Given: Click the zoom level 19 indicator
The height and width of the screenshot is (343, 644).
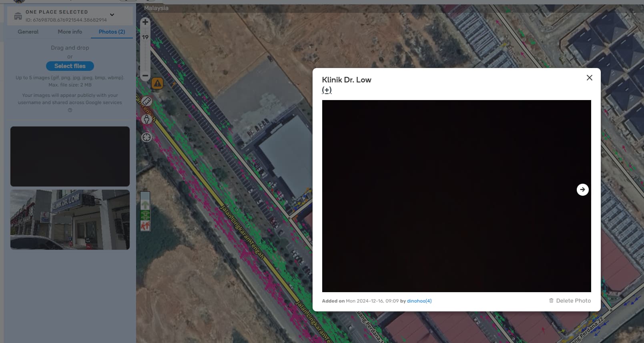Looking at the screenshot, I should tap(145, 37).
